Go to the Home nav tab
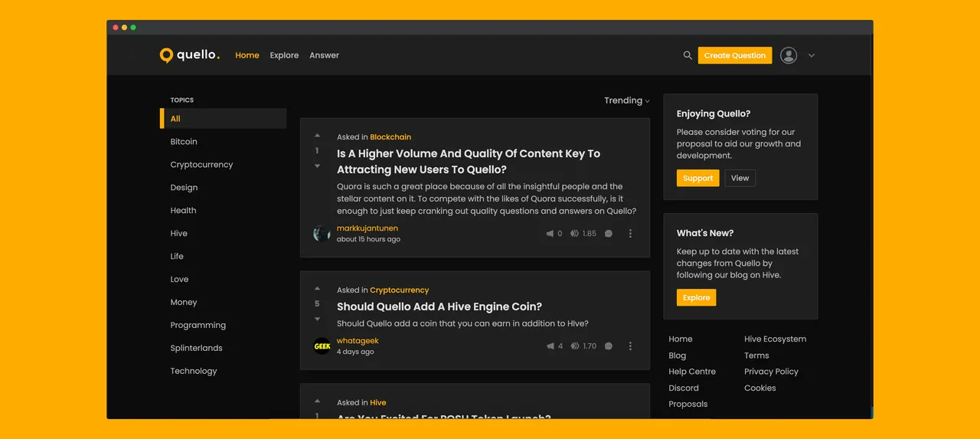This screenshot has height=439, width=980. pos(247,55)
